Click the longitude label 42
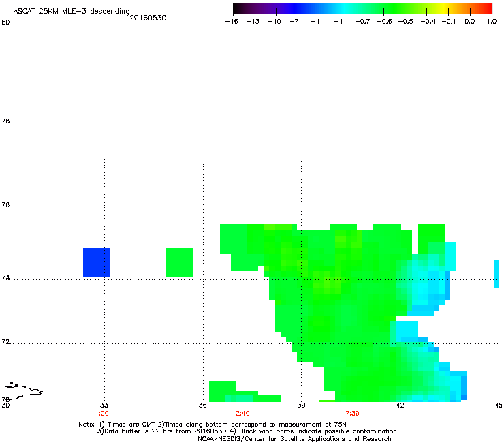 point(400,405)
